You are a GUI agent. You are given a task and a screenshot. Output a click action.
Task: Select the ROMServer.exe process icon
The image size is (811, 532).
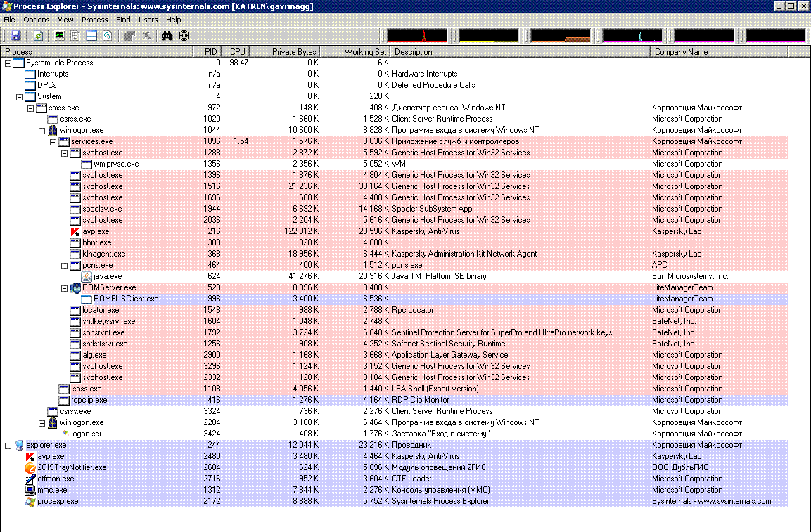click(x=75, y=287)
